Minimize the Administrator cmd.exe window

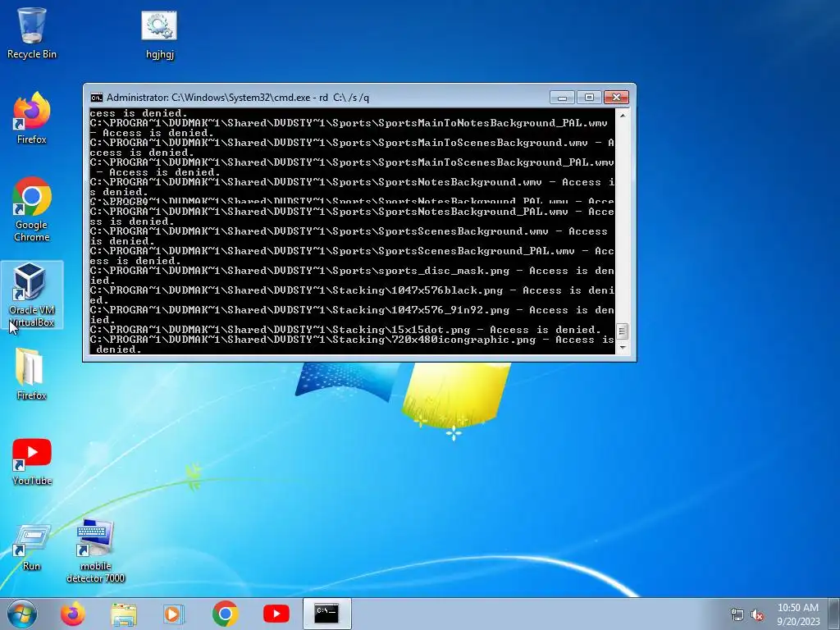(562, 98)
